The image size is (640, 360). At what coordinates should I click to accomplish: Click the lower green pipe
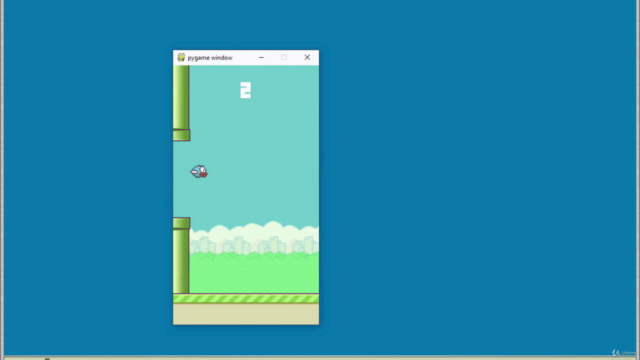coord(181,256)
